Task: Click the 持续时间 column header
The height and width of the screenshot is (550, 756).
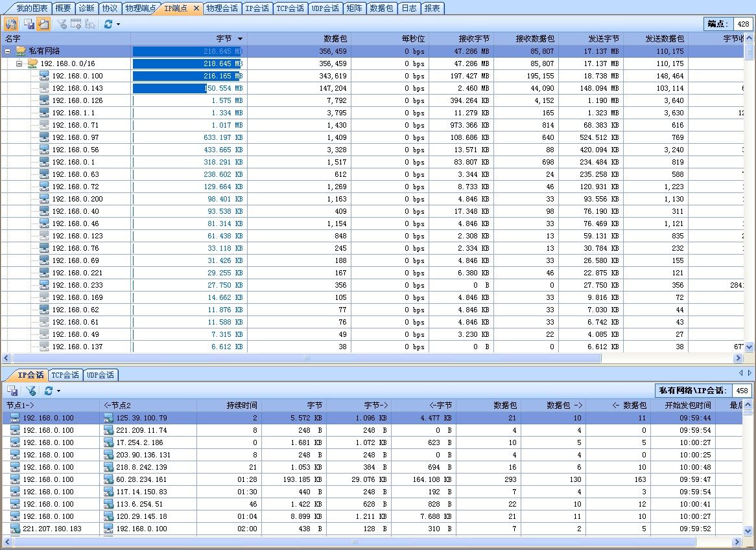Action: pos(241,405)
